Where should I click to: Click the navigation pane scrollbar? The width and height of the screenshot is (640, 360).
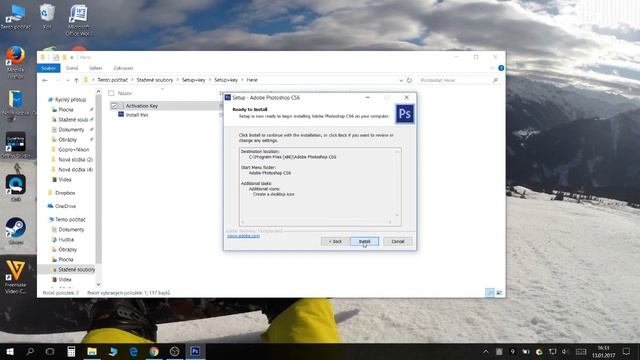pos(98,180)
